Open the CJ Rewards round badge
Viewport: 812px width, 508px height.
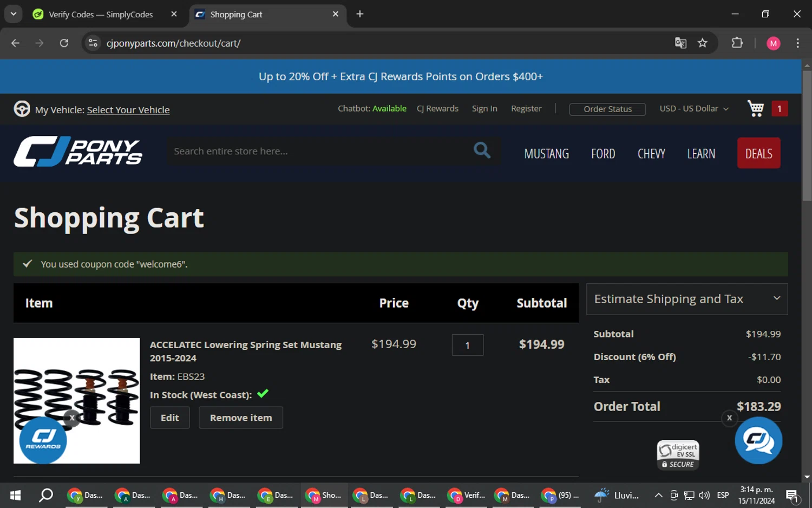[x=43, y=440]
